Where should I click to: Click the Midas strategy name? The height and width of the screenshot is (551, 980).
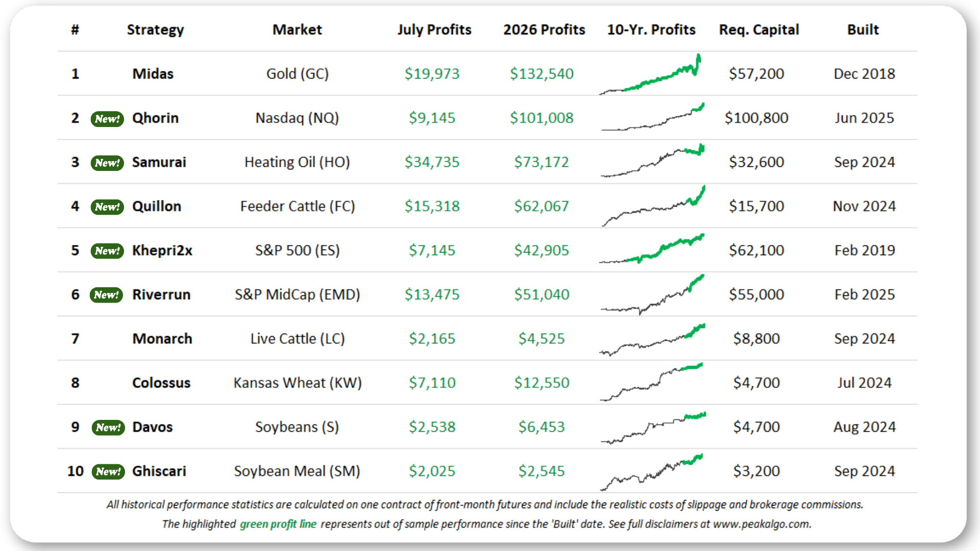pos(153,74)
